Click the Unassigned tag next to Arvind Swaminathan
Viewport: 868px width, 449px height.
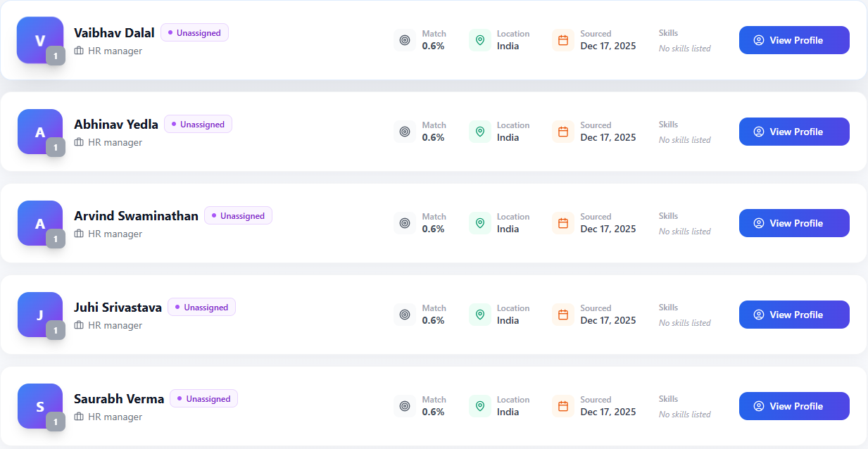238,216
